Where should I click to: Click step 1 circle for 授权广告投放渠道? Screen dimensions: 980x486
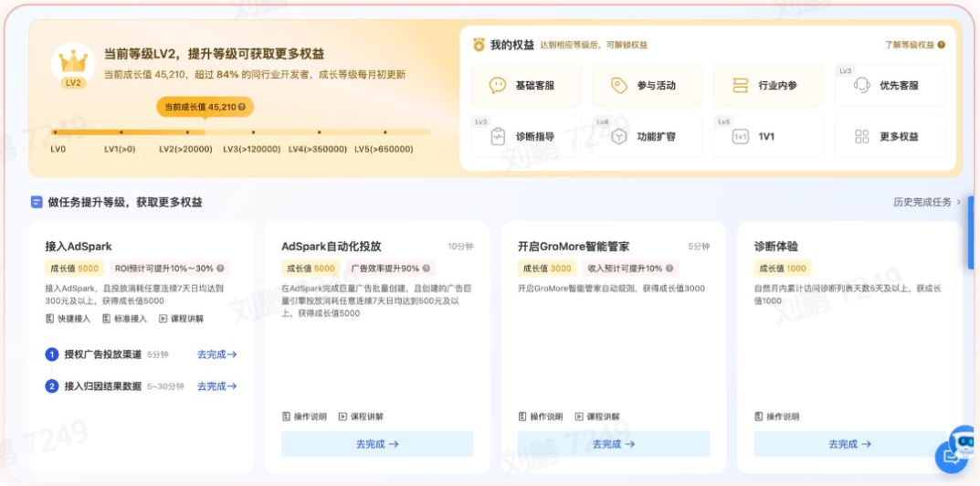(52, 354)
